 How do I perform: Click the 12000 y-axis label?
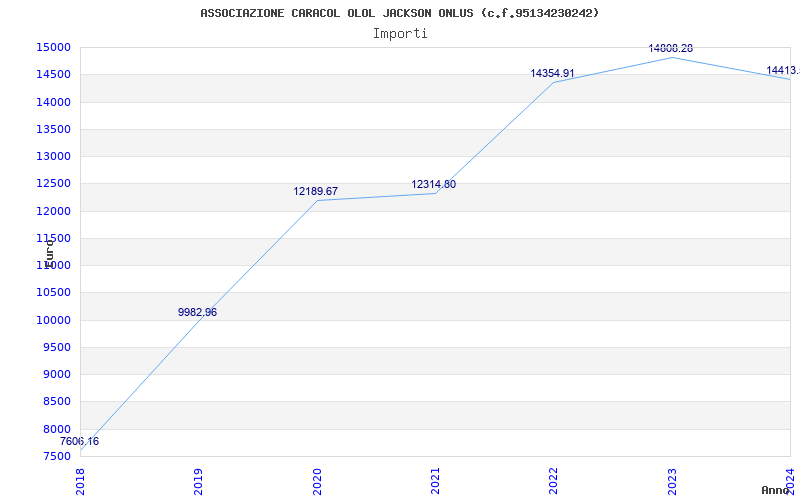(x=53, y=211)
